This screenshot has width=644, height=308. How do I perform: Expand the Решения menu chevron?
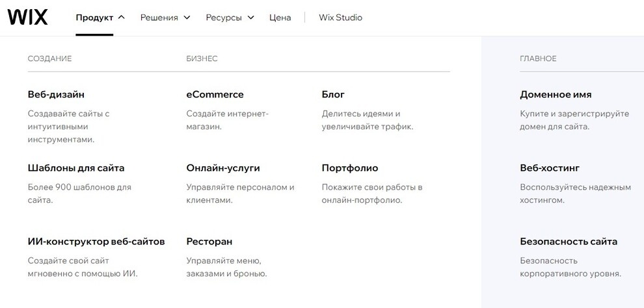(187, 18)
